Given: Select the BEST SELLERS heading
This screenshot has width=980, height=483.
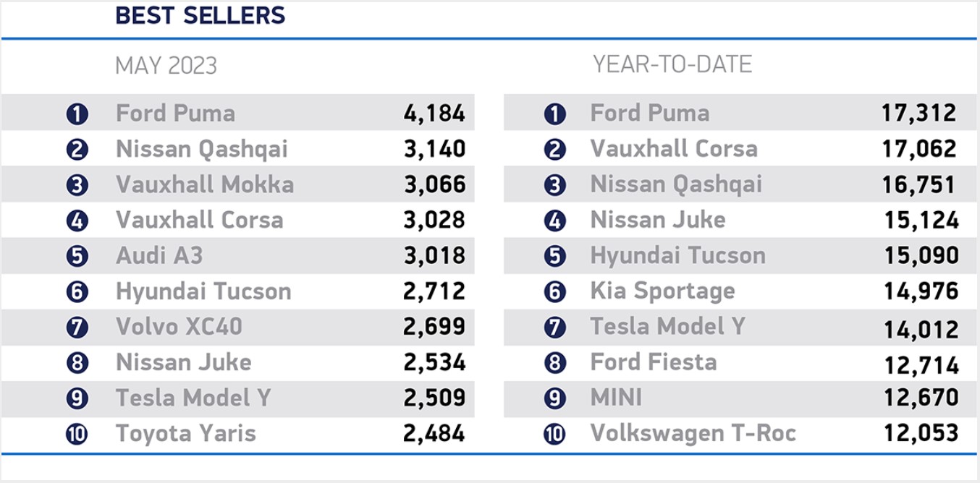Looking at the screenshot, I should (x=200, y=15).
